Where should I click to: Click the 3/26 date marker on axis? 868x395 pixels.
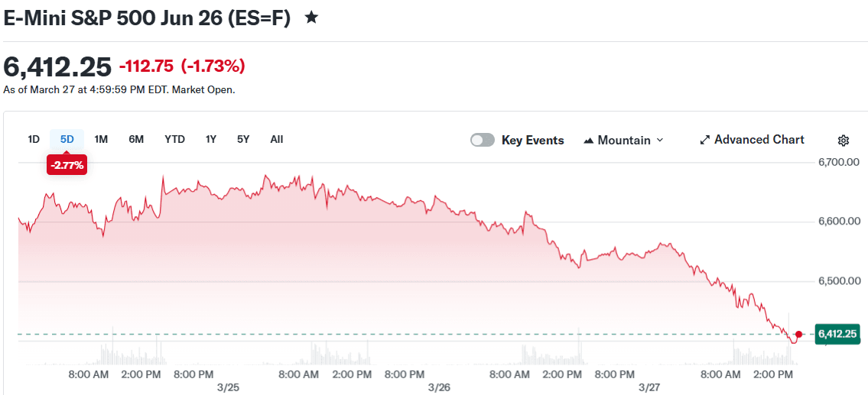click(x=439, y=387)
